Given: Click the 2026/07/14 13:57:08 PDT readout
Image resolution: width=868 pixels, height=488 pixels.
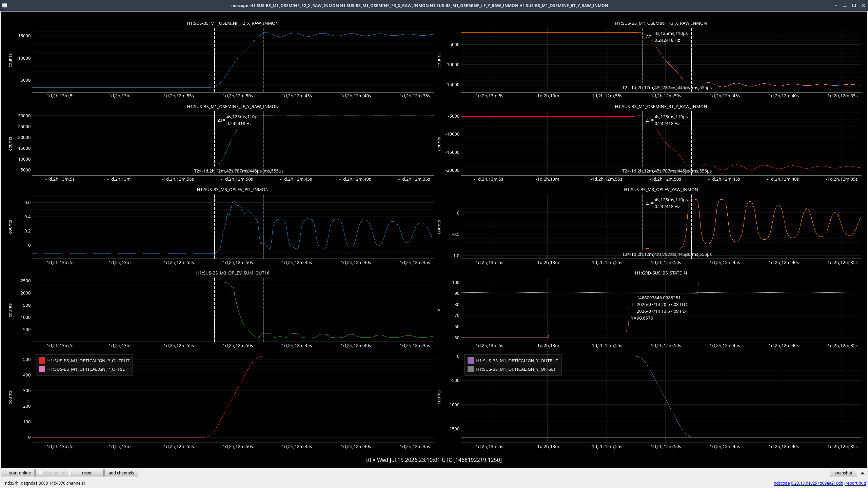Looking at the screenshot, I should coord(662,311).
